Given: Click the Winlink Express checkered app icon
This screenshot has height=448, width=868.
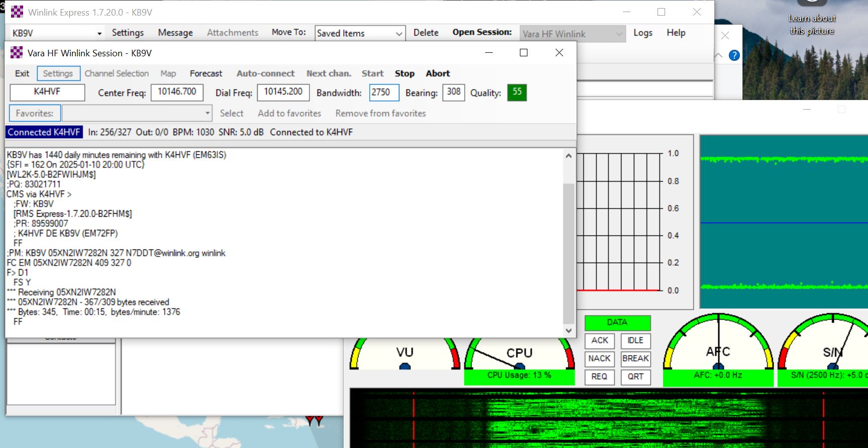Looking at the screenshot, I should pos(17,12).
